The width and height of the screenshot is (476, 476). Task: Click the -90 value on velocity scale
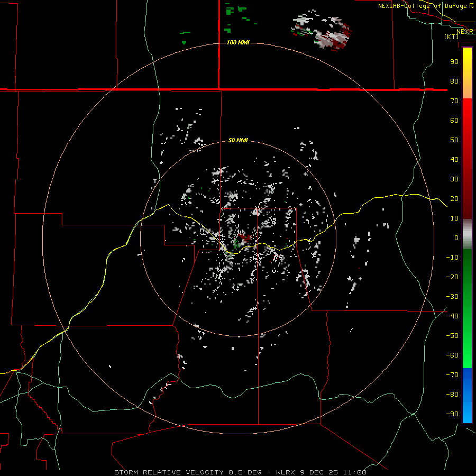click(452, 414)
